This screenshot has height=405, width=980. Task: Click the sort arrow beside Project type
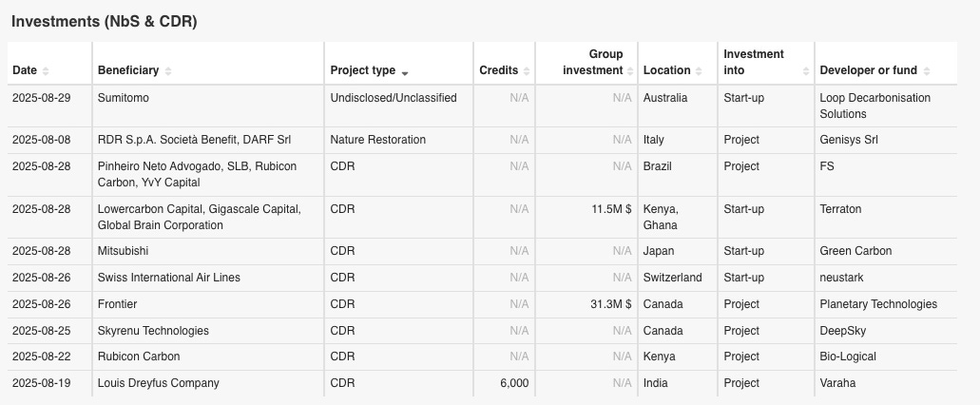coord(405,71)
